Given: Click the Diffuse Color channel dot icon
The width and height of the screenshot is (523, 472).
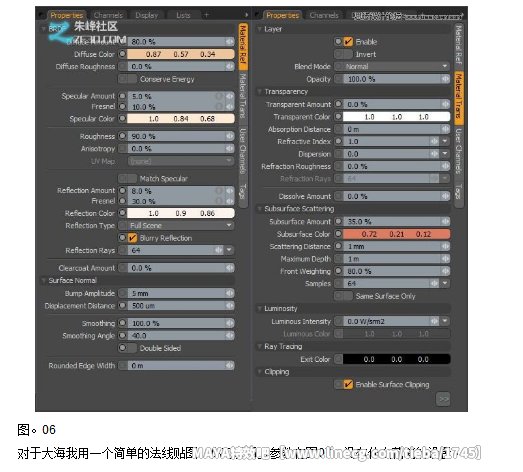Looking at the screenshot, I should point(122,54).
